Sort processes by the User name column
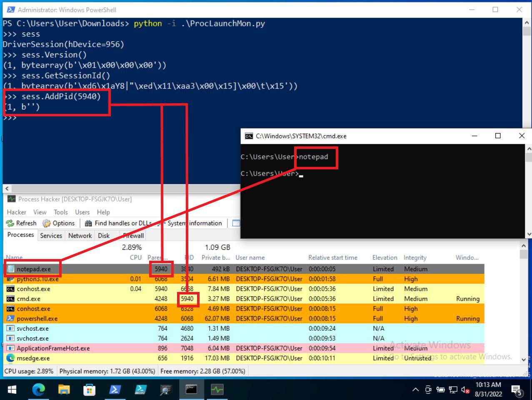The width and height of the screenshot is (532, 400). tap(250, 258)
